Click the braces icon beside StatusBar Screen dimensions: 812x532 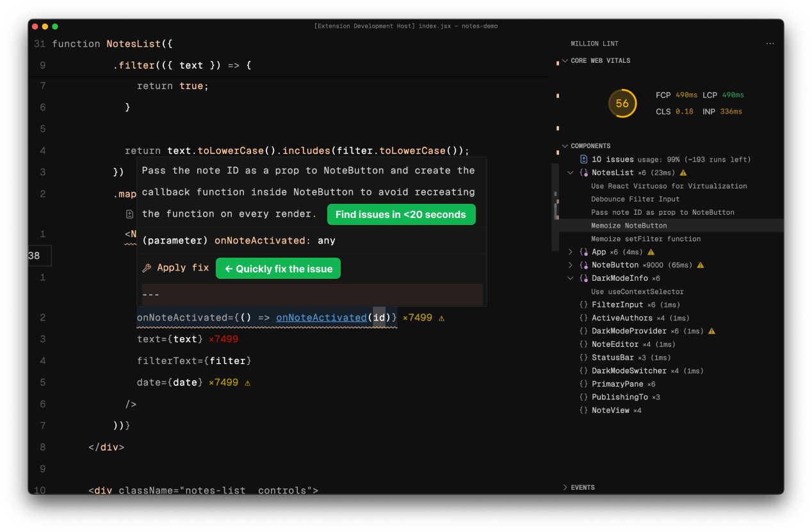583,358
